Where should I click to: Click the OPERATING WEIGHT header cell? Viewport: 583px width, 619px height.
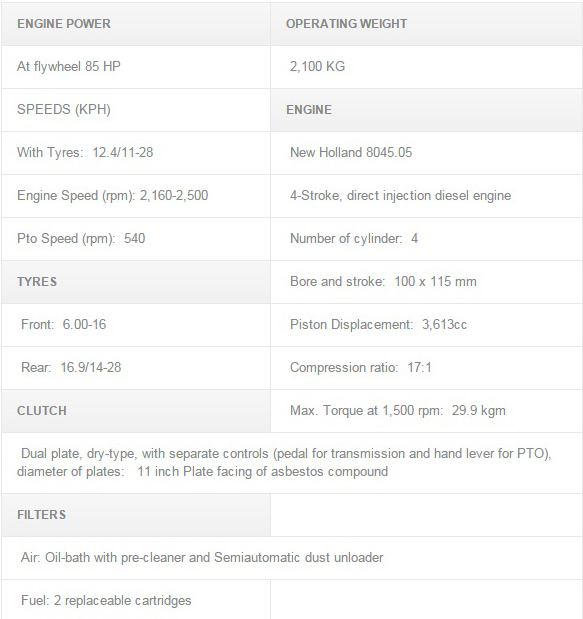coord(426,24)
